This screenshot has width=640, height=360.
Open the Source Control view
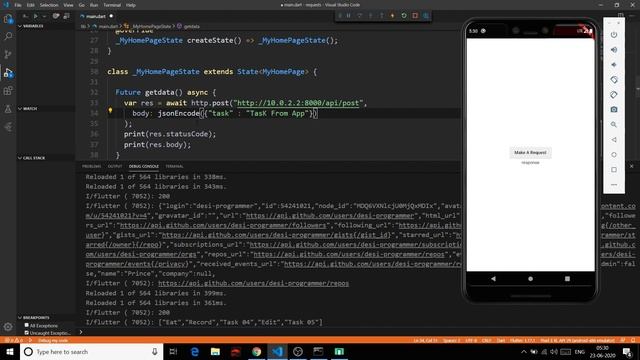tap(8, 54)
